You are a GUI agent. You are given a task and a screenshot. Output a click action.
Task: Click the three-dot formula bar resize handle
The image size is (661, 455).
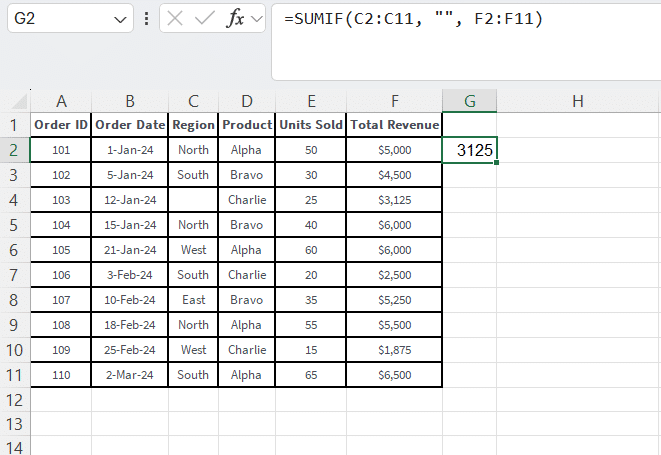(146, 19)
